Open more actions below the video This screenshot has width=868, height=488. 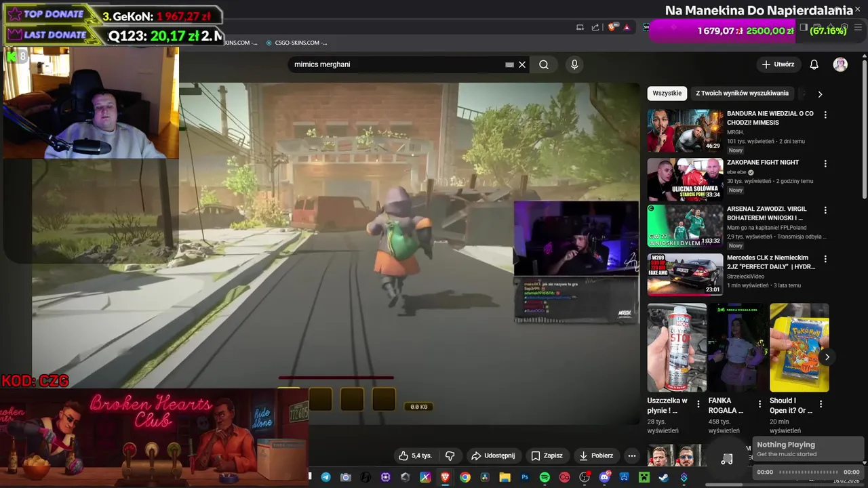click(632, 455)
